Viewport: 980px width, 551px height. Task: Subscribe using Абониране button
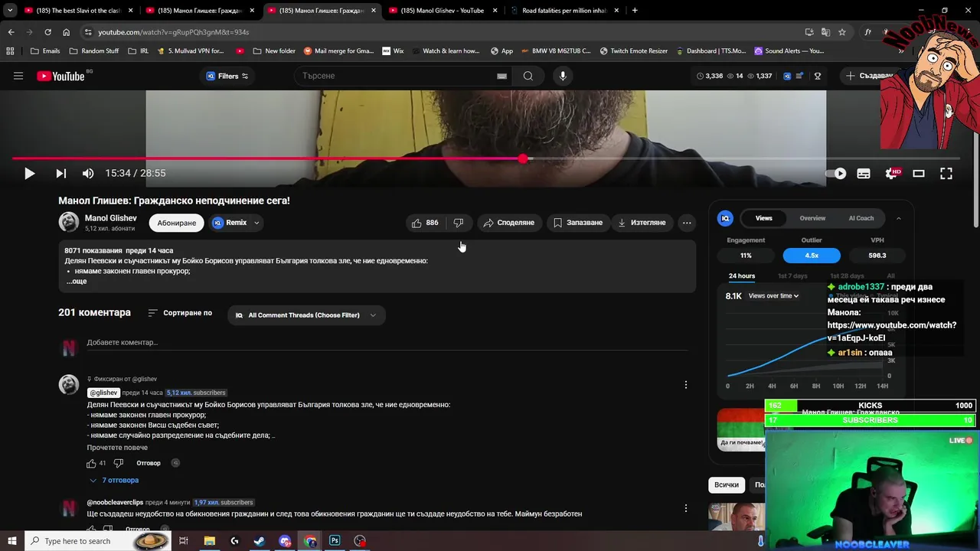point(177,223)
